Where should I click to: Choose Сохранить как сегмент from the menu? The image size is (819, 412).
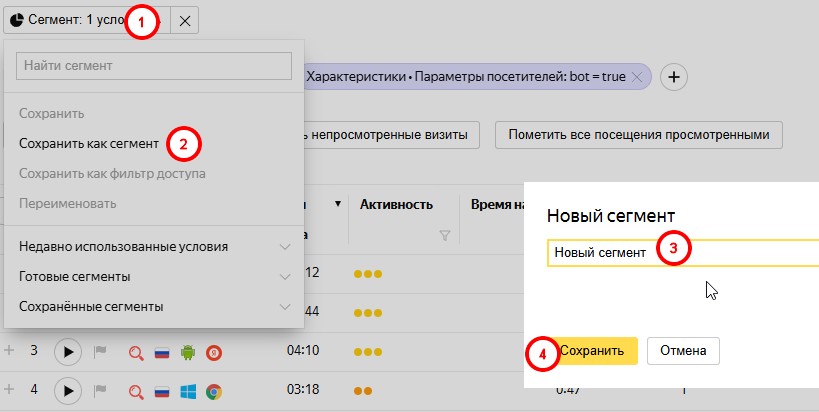point(89,143)
